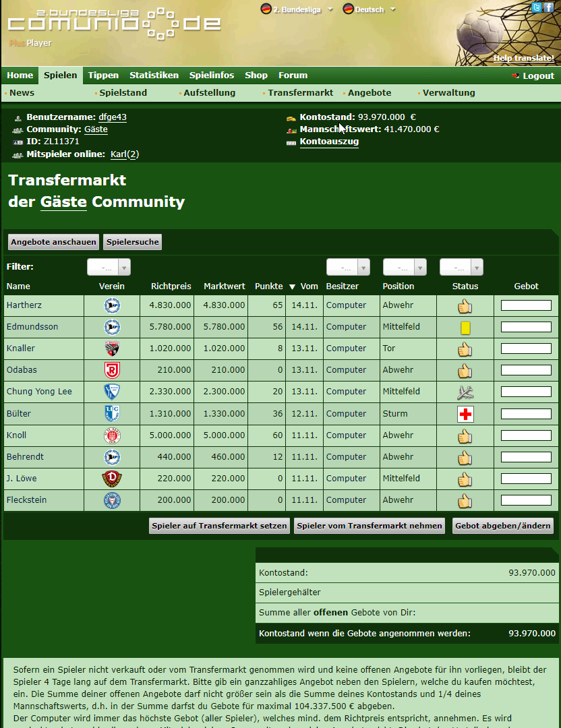Open the 2. Bundesliga league dropdown
Image resolution: width=561 pixels, height=728 pixels.
pyautogui.click(x=297, y=9)
